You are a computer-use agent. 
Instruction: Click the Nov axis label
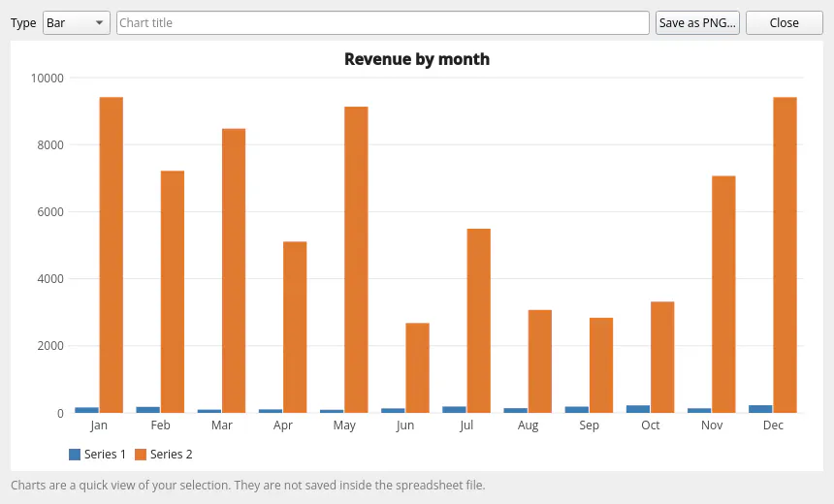coord(712,425)
